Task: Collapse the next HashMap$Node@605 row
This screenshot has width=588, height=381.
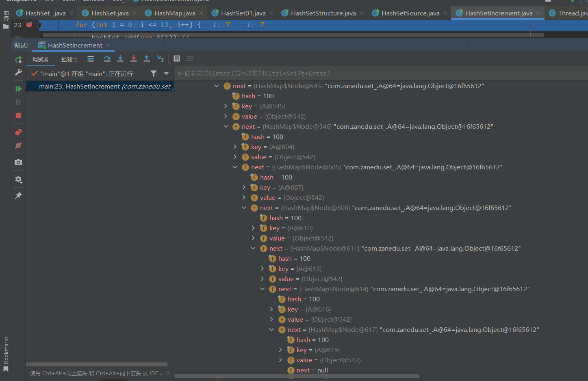Action: tap(235, 167)
